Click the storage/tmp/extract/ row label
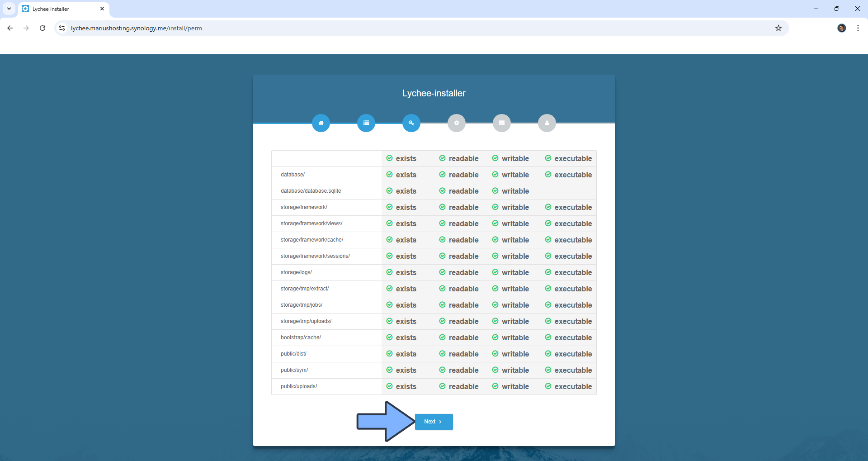The image size is (868, 461). [x=305, y=289]
